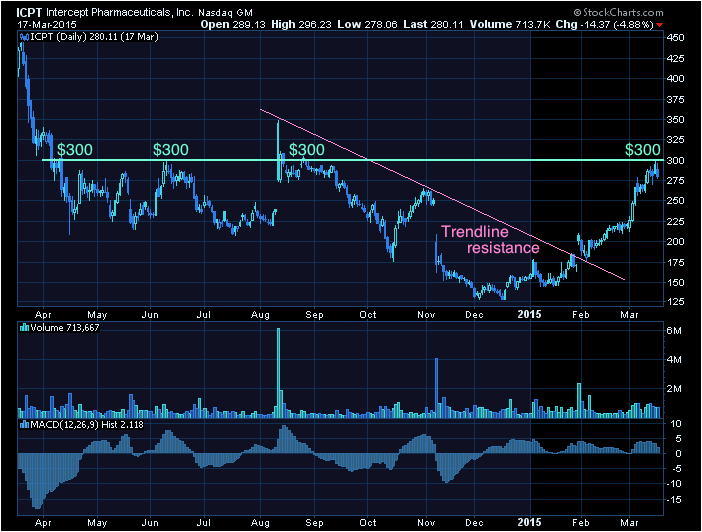Click the rightmost $300 label in March
This screenshot has height=532, width=702.
[642, 149]
